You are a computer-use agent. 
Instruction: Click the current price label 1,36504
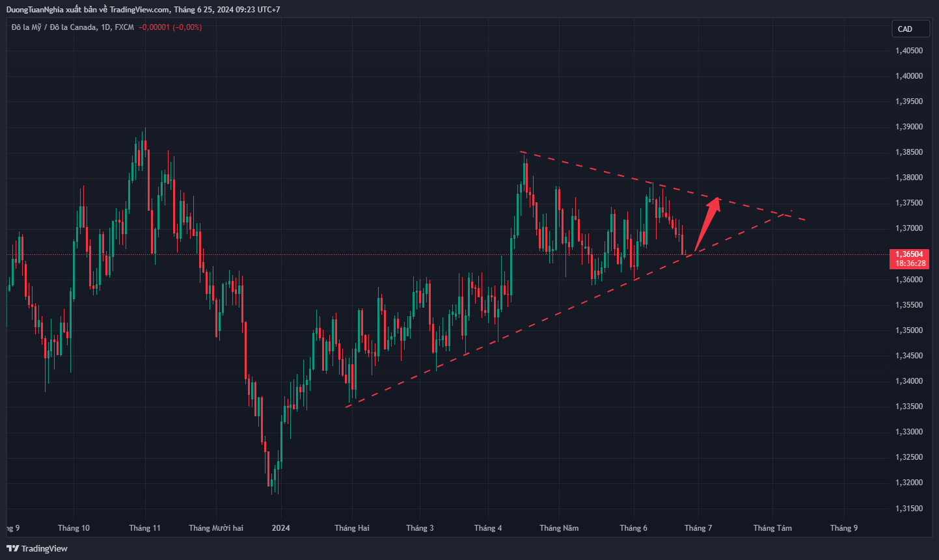pos(909,254)
